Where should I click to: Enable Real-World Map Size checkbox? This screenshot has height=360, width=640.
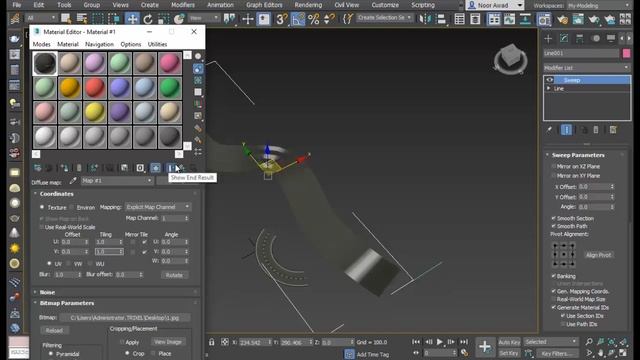(554, 299)
